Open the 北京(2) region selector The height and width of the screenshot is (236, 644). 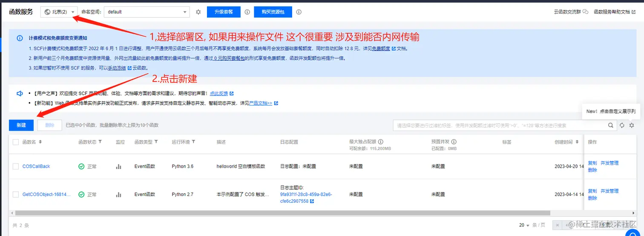pos(59,12)
